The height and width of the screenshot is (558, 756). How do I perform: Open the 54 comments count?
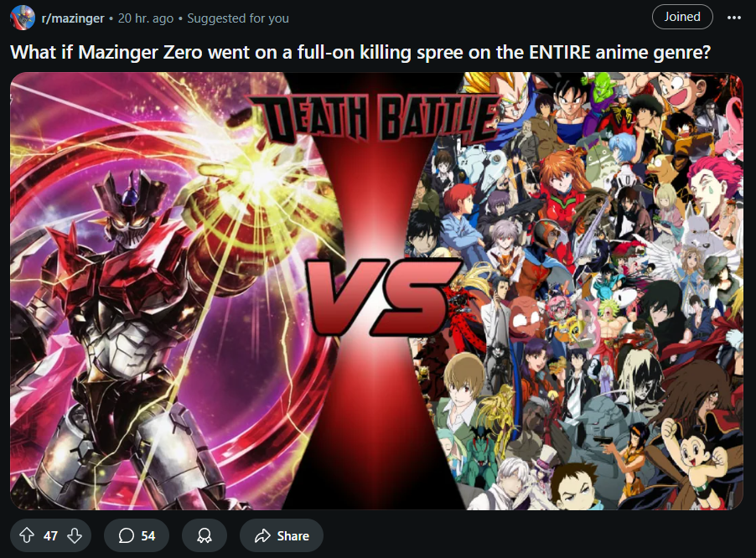tap(148, 536)
